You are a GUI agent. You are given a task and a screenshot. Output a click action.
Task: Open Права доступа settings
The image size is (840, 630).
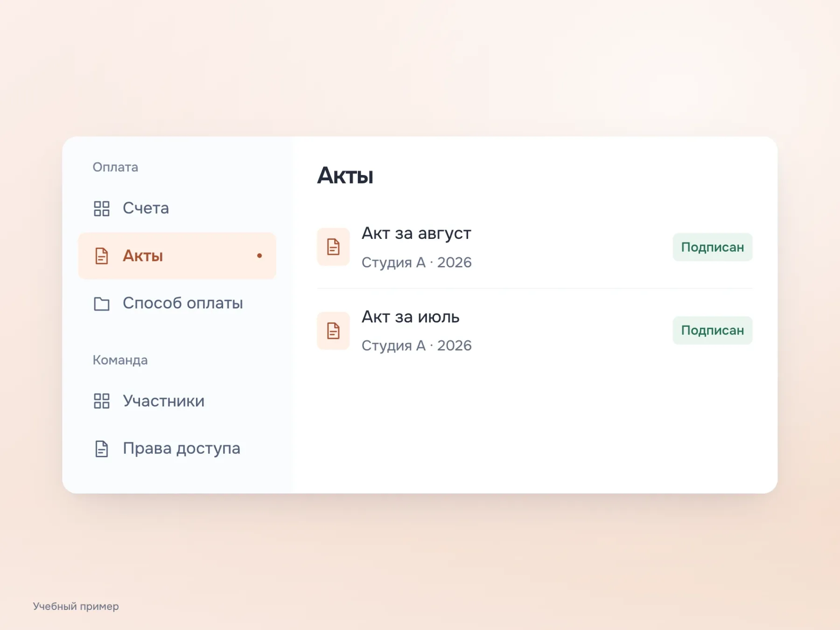pos(177,448)
